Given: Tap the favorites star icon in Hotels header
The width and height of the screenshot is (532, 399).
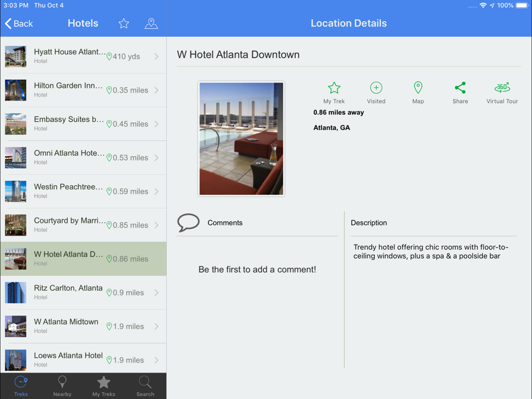Looking at the screenshot, I should pyautogui.click(x=124, y=23).
